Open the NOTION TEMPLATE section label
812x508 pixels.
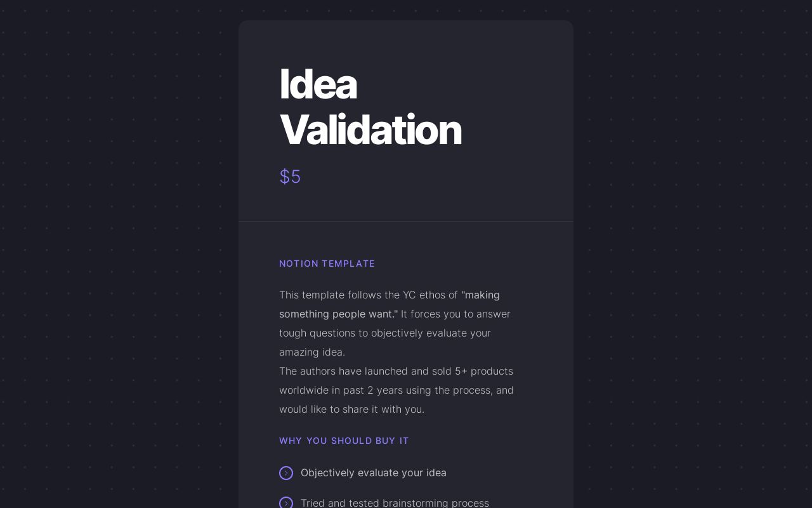pos(327,264)
